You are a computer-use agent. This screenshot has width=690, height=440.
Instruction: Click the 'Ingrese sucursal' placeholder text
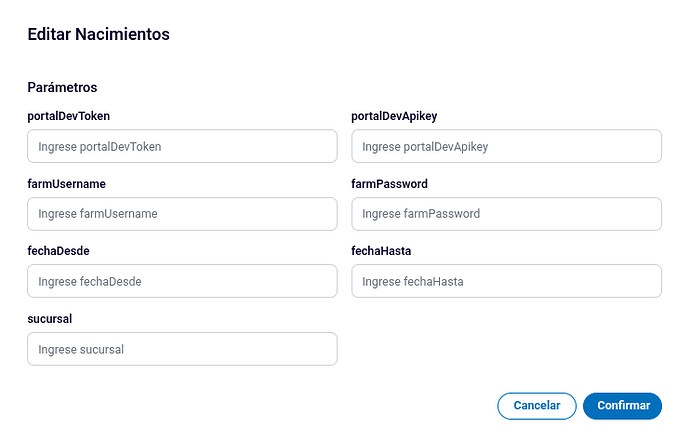(x=81, y=349)
